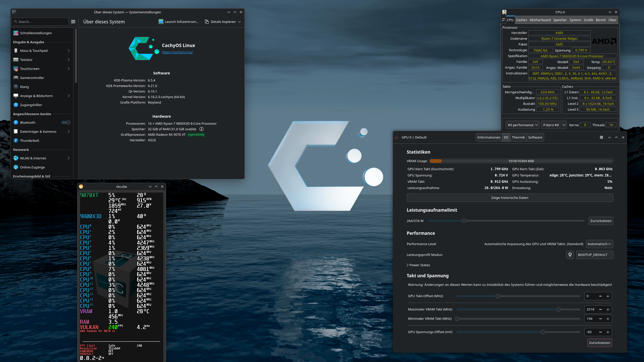
Task: Select Online-Zugänge in the sidebar
Action: tap(42, 167)
